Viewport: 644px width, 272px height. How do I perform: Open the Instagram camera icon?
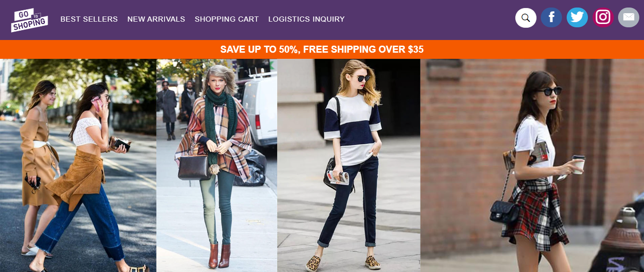(603, 17)
